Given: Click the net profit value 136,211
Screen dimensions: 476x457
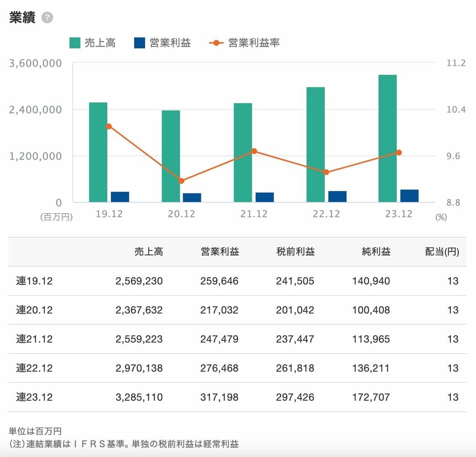Looking at the screenshot, I should [371, 368].
